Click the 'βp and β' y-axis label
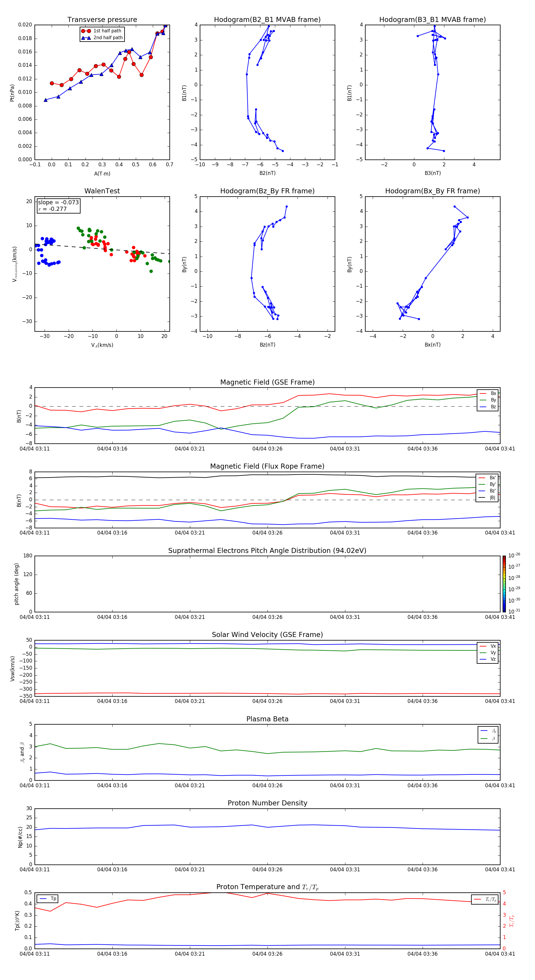Viewport: 535px width, 980px height. [x=23, y=752]
